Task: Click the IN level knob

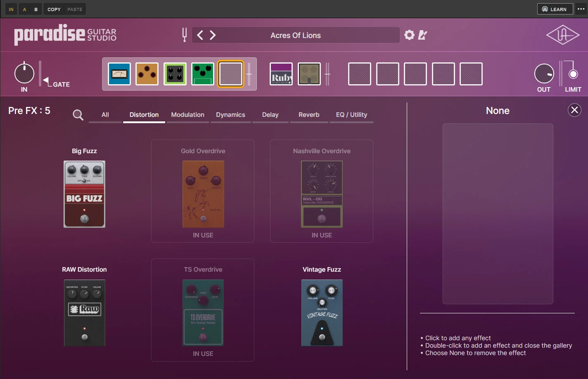Action: (24, 73)
